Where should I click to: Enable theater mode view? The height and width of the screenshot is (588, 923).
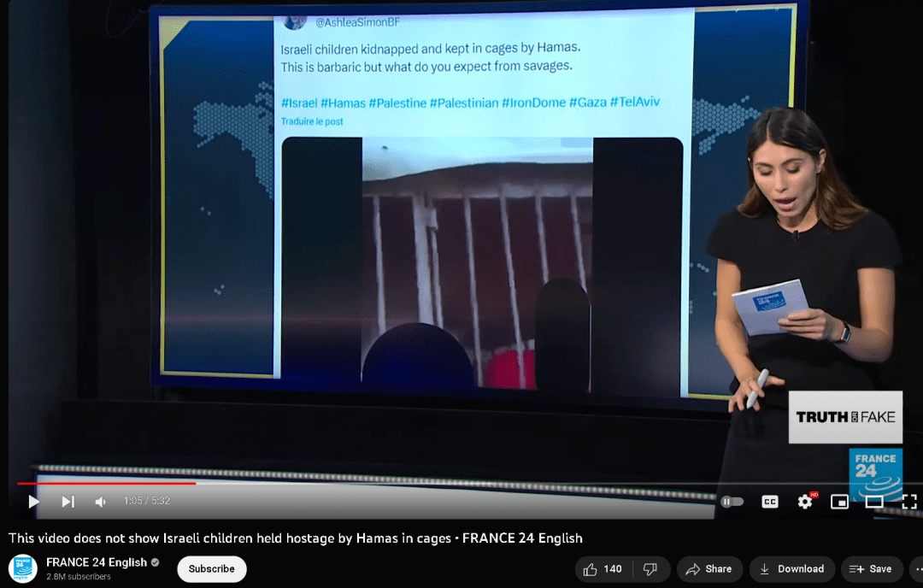pyautogui.click(x=874, y=502)
